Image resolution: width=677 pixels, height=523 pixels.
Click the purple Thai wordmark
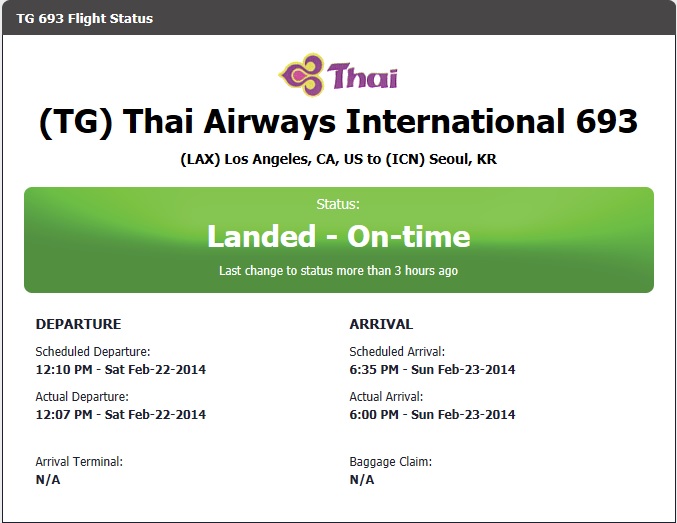click(362, 76)
